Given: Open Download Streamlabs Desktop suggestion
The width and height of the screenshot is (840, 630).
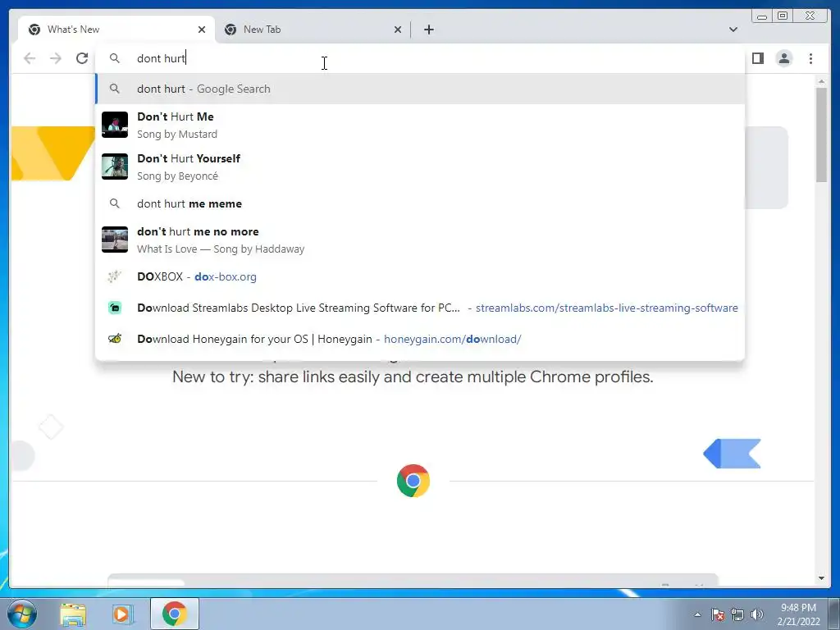Looking at the screenshot, I should pyautogui.click(x=420, y=308).
